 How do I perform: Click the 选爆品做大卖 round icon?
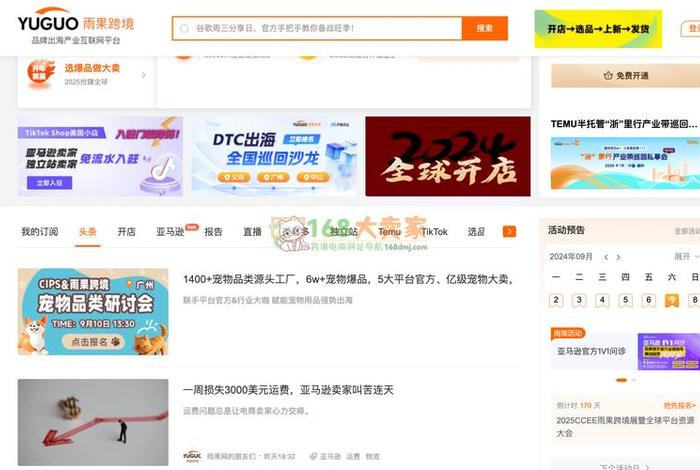(40, 74)
